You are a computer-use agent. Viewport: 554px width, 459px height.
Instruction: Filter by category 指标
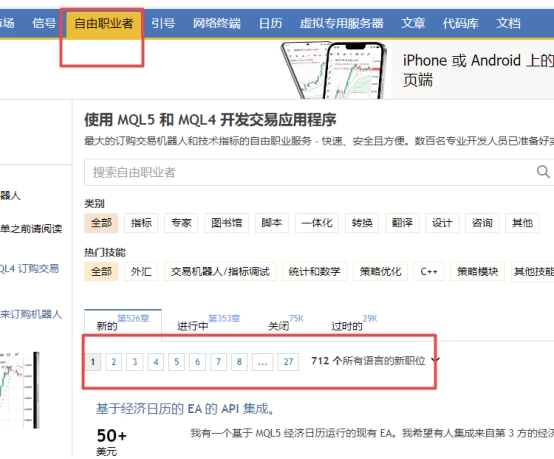tap(141, 223)
